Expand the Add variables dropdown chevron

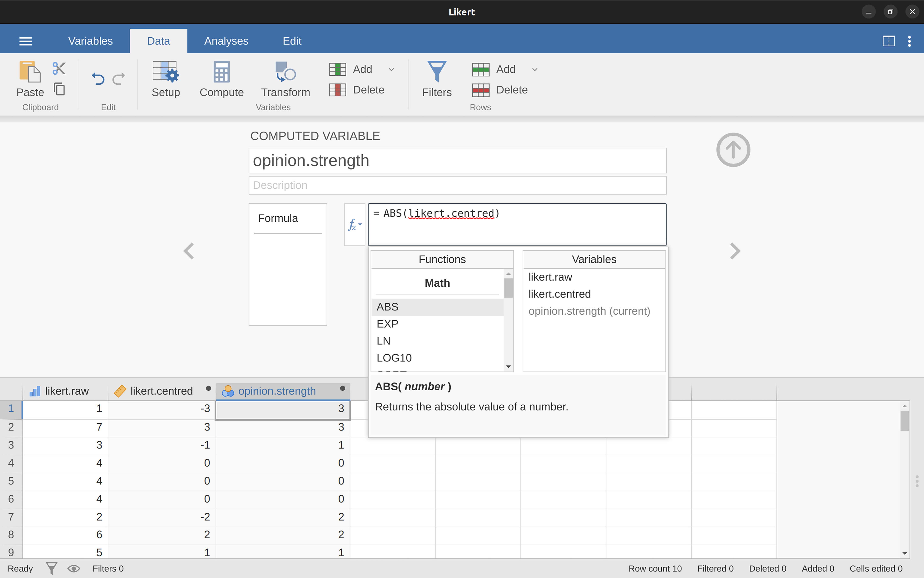[391, 69]
